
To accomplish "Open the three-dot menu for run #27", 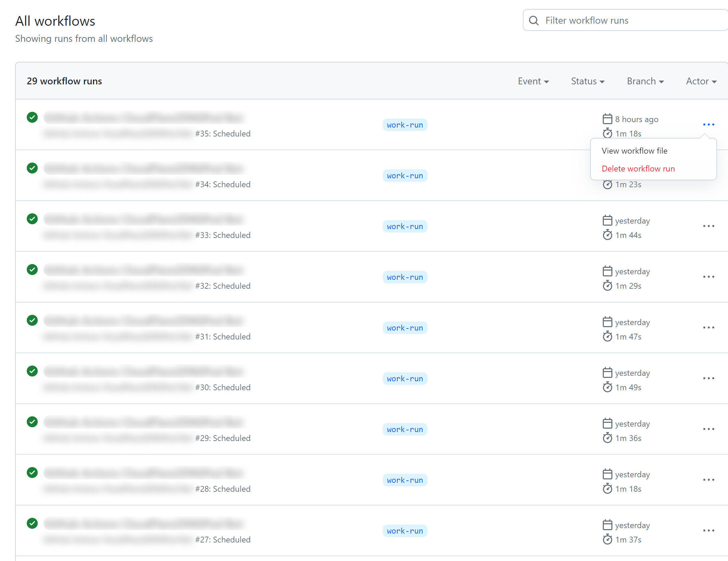I will [708, 530].
